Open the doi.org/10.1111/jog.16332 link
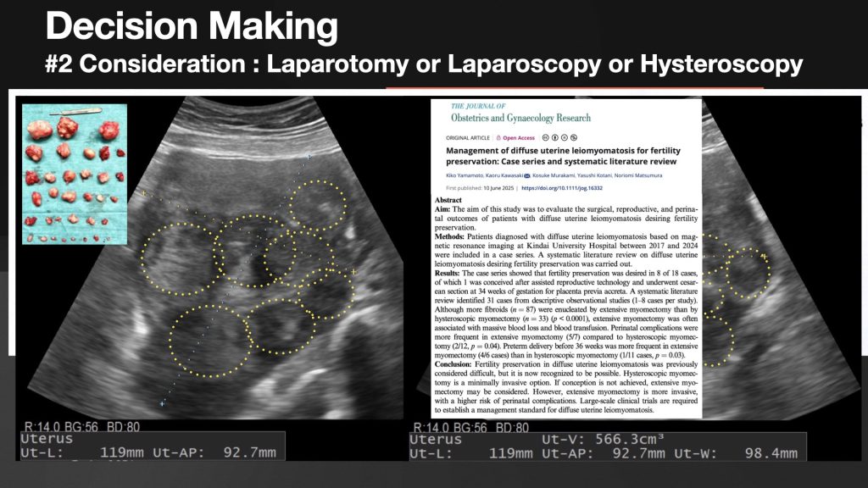 (562, 188)
